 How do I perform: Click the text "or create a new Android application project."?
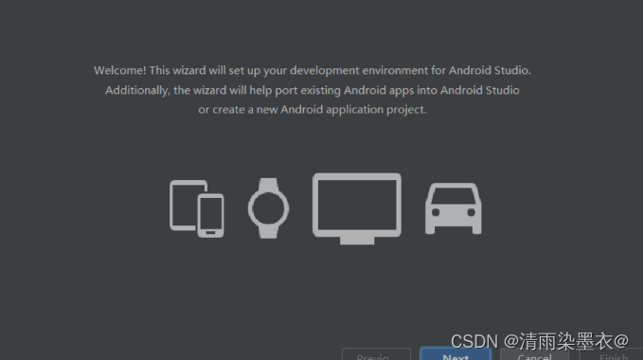coord(313,110)
